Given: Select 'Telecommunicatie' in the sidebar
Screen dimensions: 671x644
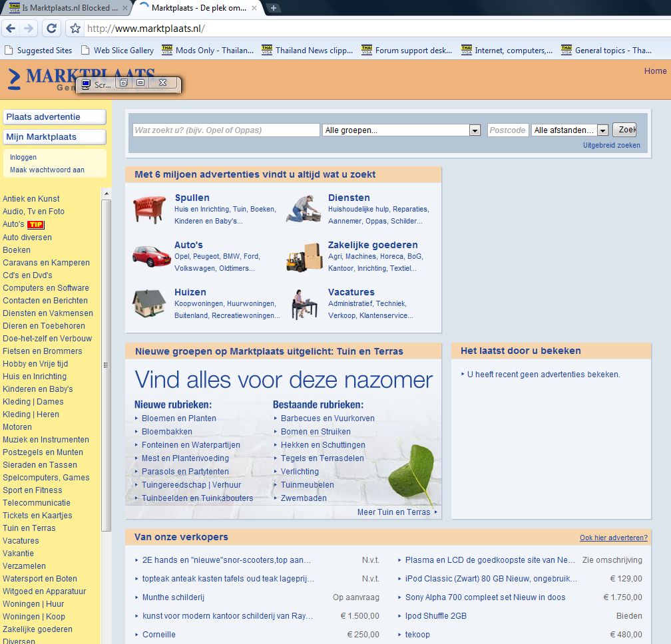Looking at the screenshot, I should point(37,503).
